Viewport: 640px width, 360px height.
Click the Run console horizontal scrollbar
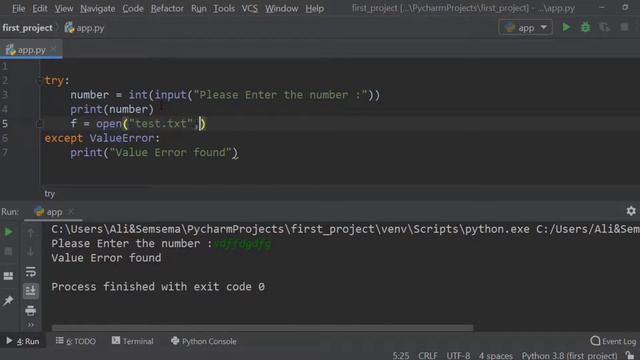262,328
